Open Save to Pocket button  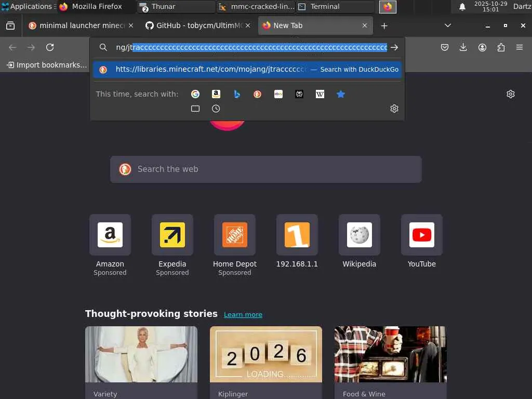445,47
